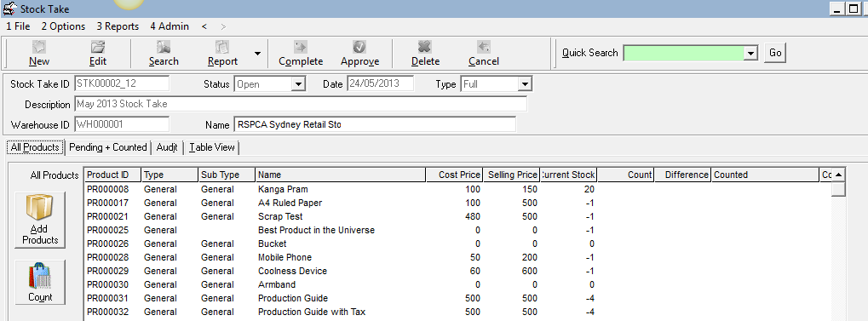This screenshot has height=321, width=868.
Task: Click the Go button
Action: click(x=775, y=53)
